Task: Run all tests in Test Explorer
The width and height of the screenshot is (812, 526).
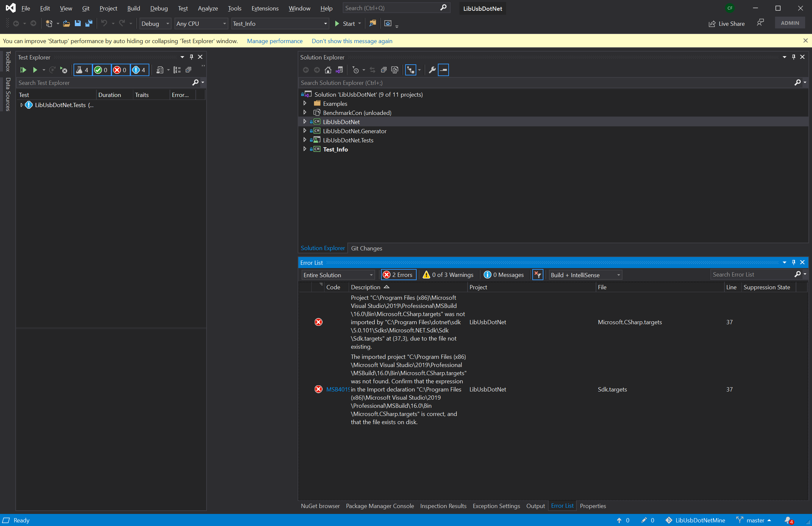Action: tap(23, 70)
